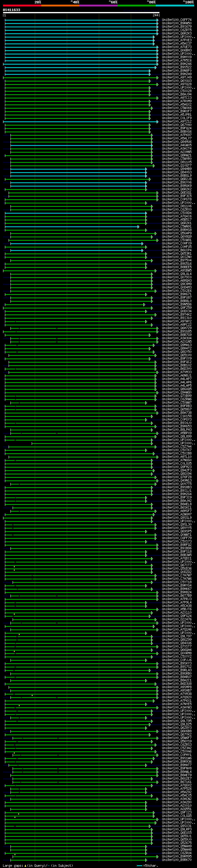Viewport: 197px width, 868px height.
Task: Click the UniRef100_A5AI37 label
Action: pos(177,43)
